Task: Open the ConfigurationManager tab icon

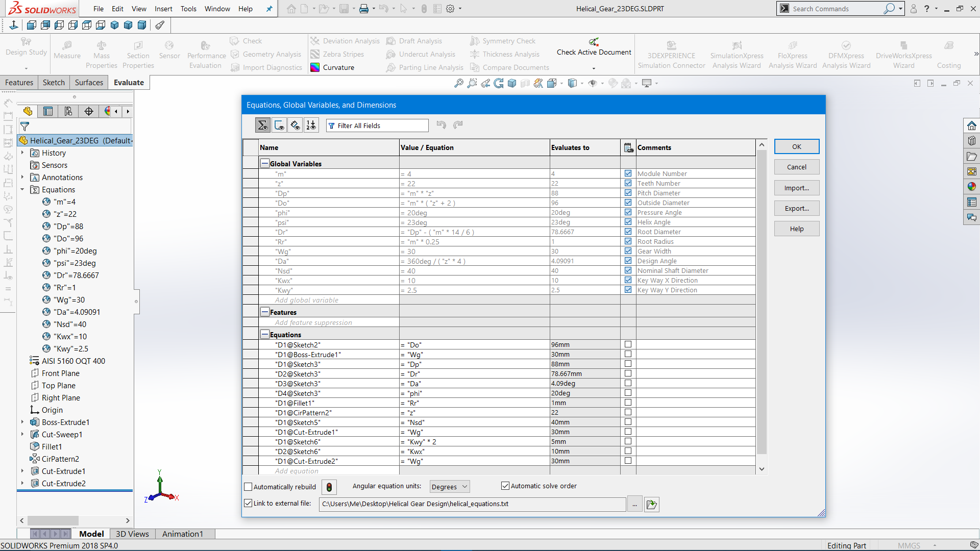Action: [68, 111]
